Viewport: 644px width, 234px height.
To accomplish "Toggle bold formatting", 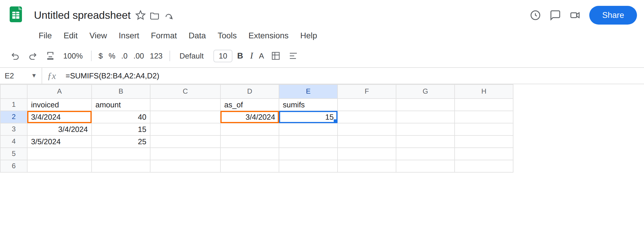I will [x=240, y=56].
